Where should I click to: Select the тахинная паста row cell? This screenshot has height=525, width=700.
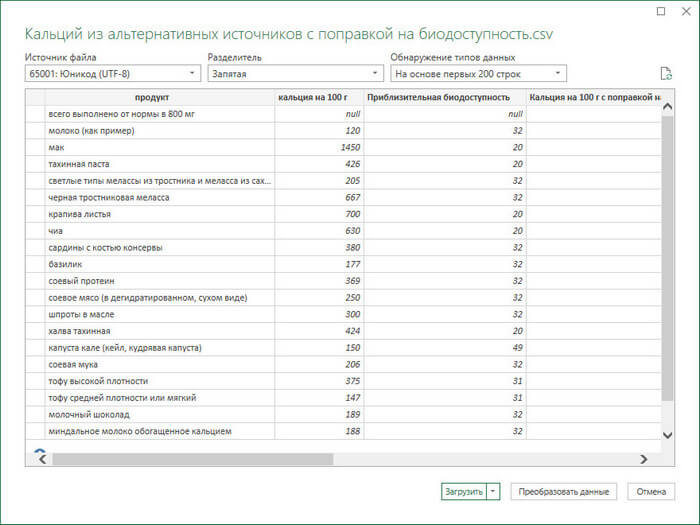click(159, 164)
